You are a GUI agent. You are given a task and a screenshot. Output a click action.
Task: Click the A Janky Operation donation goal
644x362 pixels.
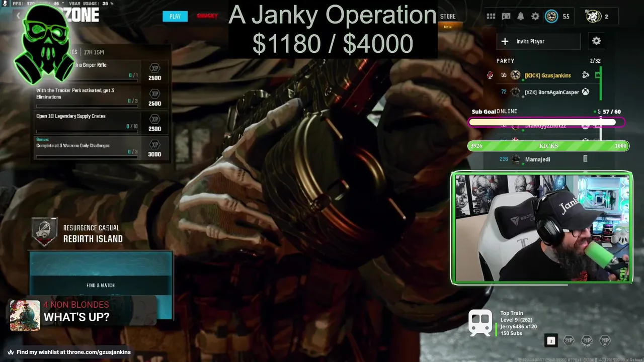click(x=333, y=29)
